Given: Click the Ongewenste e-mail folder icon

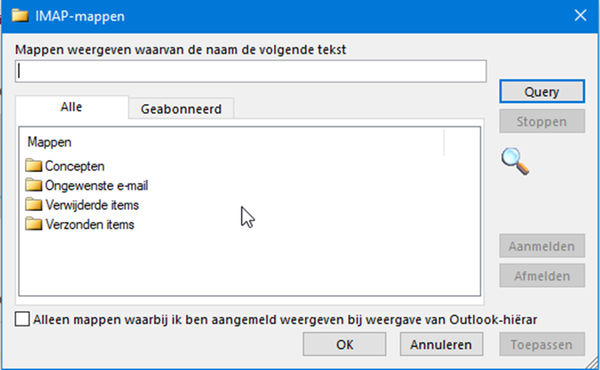Looking at the screenshot, I should 34,185.
